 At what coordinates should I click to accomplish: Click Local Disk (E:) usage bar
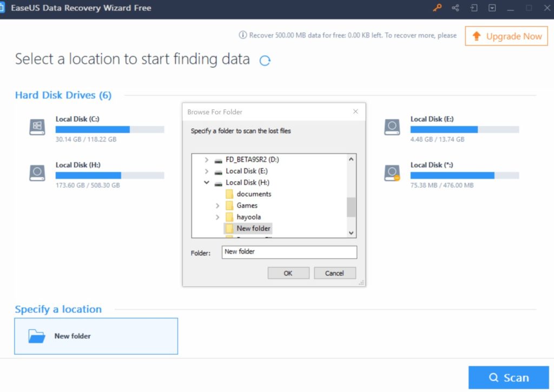pyautogui.click(x=465, y=130)
